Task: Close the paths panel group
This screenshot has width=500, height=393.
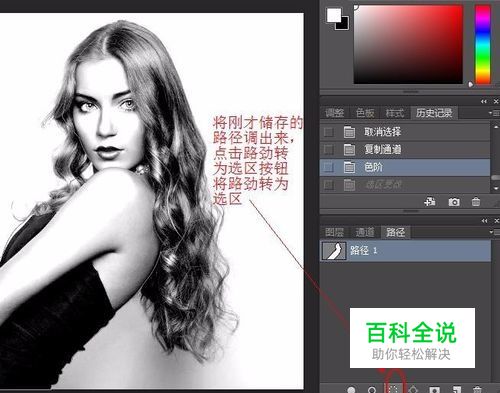Action: (x=497, y=221)
